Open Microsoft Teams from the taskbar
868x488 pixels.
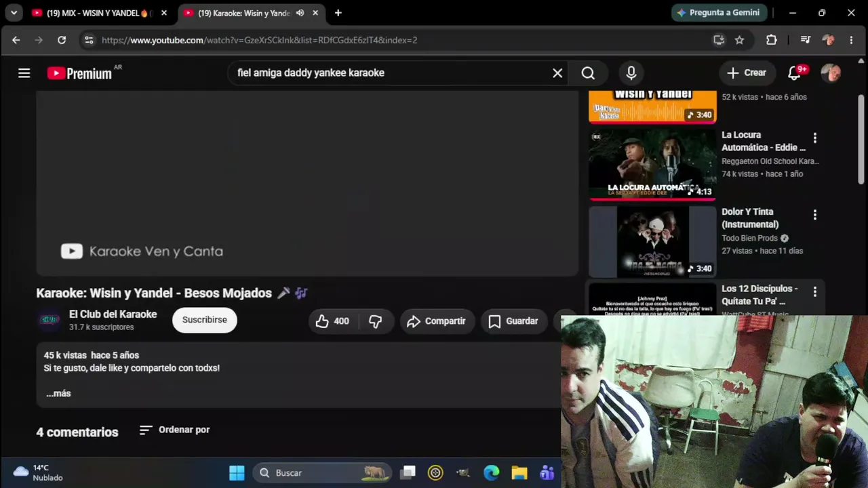[547, 473]
